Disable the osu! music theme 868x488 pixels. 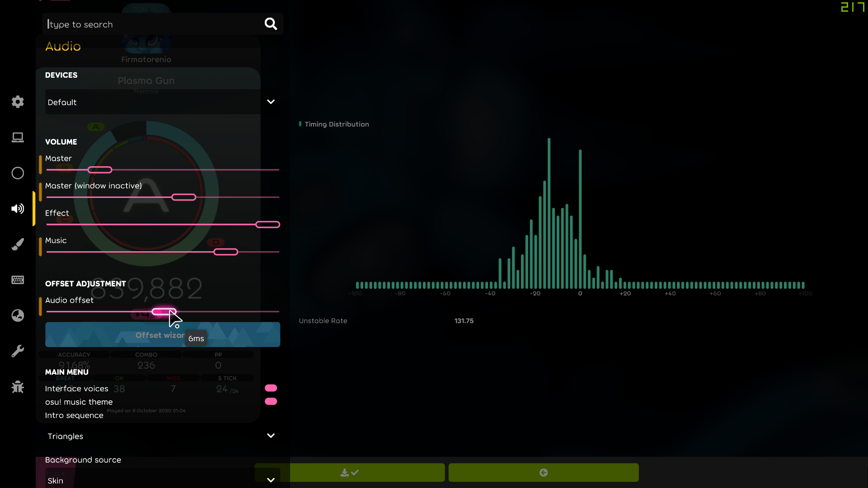pyautogui.click(x=271, y=400)
